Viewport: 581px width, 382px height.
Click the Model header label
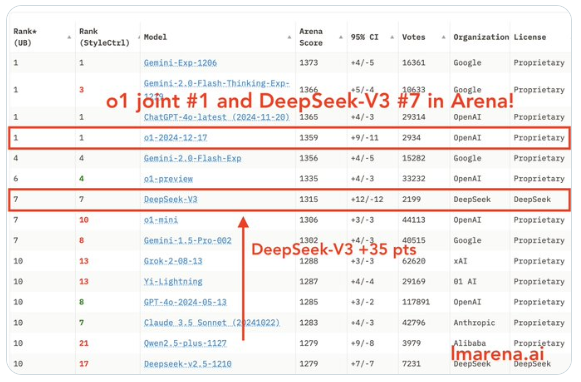pyautogui.click(x=155, y=37)
